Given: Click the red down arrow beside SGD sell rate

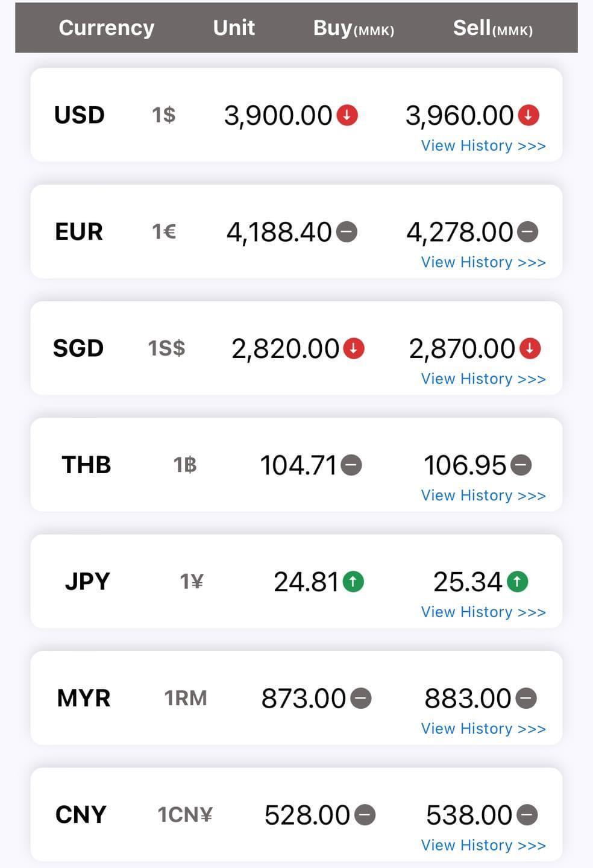Looking at the screenshot, I should [530, 348].
